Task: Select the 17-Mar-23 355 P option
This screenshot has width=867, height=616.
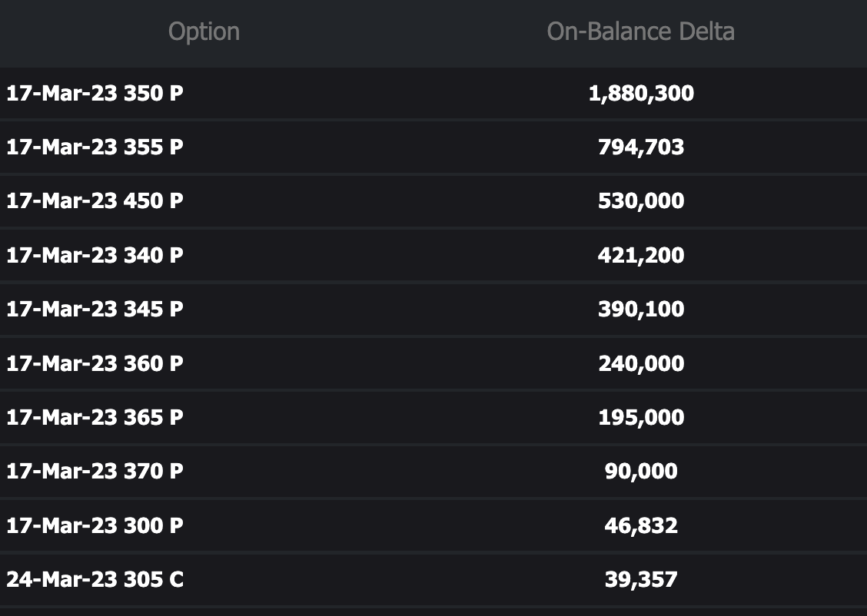Action: click(x=95, y=147)
